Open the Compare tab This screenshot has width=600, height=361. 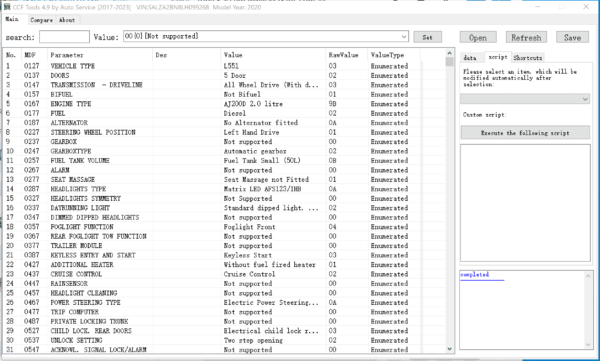click(41, 20)
